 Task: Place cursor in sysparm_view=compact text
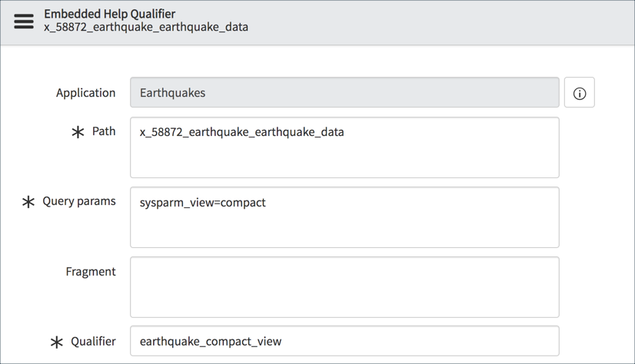click(202, 203)
